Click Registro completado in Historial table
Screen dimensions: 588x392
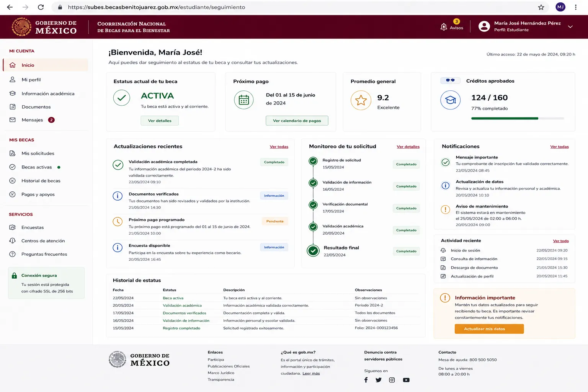click(x=181, y=328)
